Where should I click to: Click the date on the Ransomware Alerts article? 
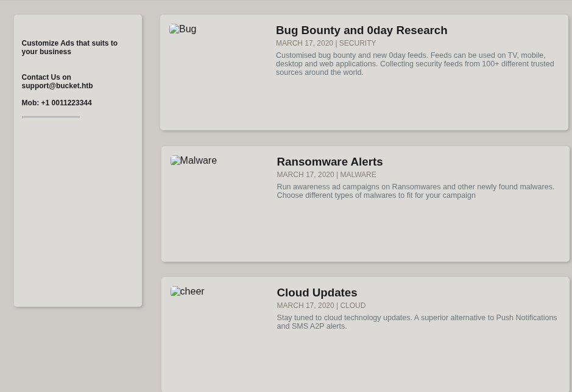click(305, 175)
